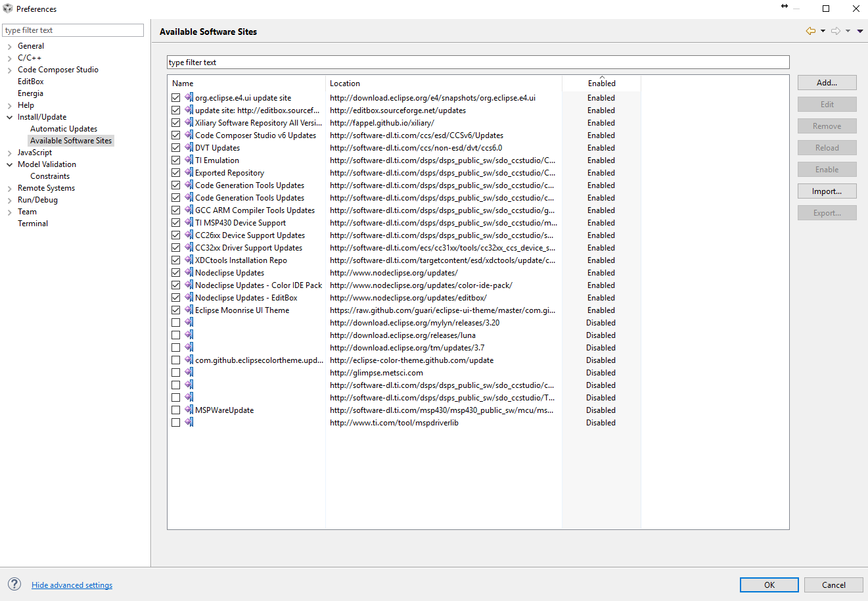Open Help via the question mark icon
The height and width of the screenshot is (601, 868).
click(x=14, y=585)
